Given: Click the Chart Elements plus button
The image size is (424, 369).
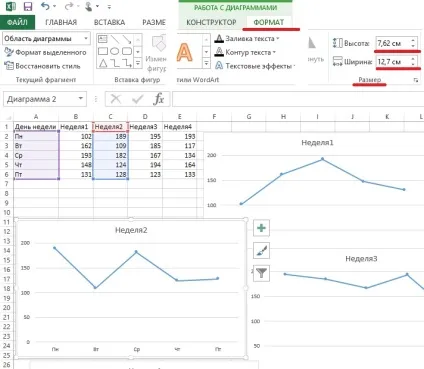Looking at the screenshot, I should pos(261,228).
